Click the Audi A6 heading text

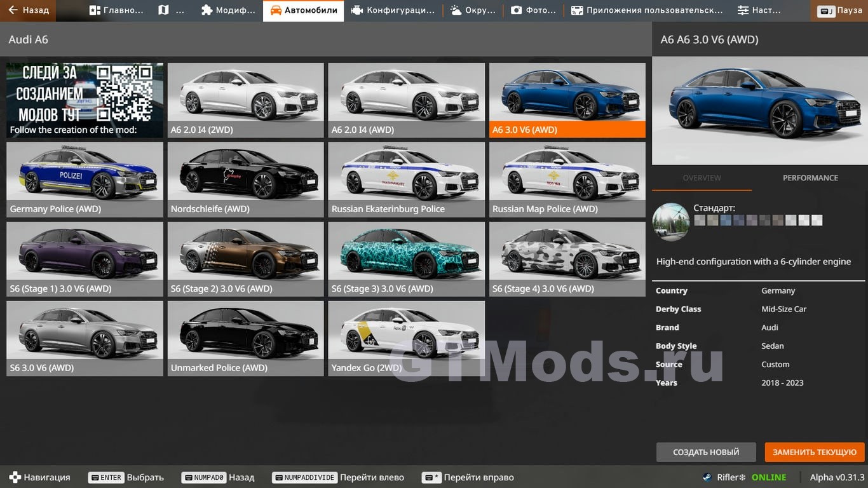point(28,39)
